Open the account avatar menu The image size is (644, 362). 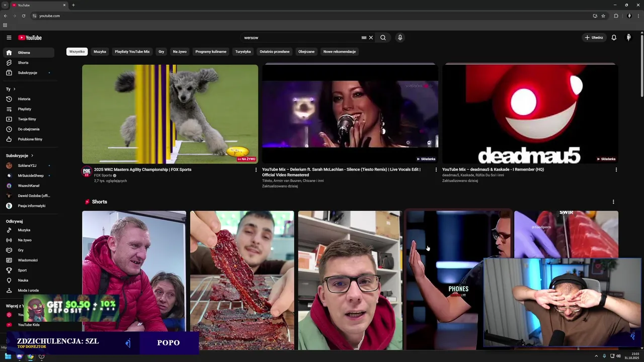[628, 38]
